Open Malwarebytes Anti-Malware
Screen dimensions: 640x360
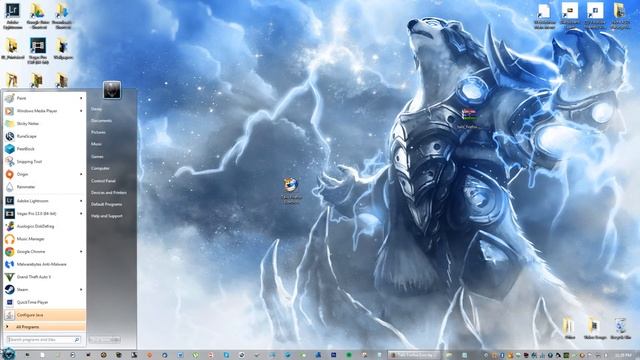[x=44, y=264]
